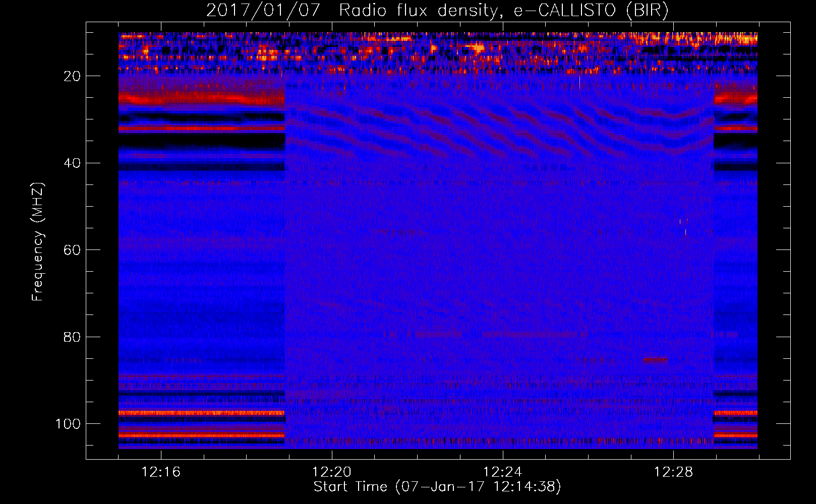Click the '12:16' time tick label
Screen dimensions: 816x504
click(161, 472)
